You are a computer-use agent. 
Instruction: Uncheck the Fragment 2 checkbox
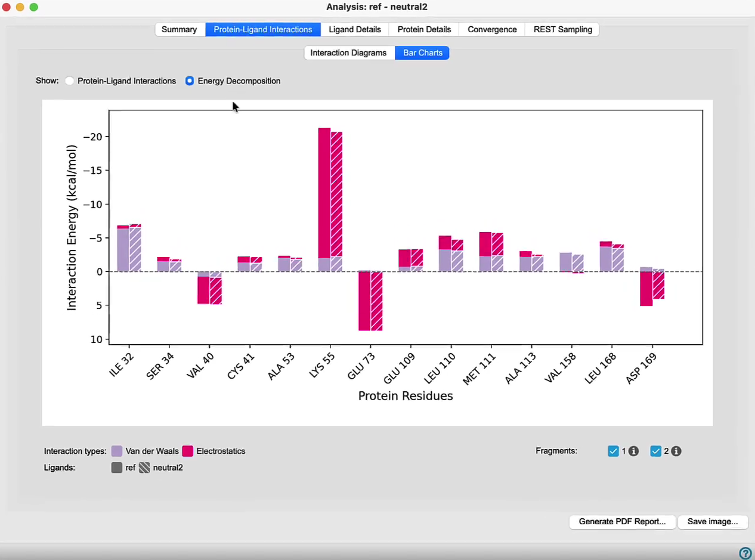(x=656, y=451)
